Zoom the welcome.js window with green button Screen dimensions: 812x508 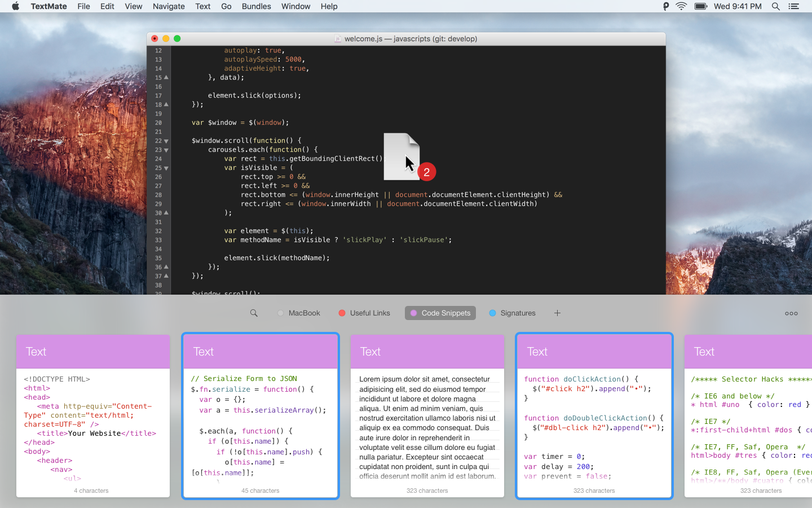point(177,38)
